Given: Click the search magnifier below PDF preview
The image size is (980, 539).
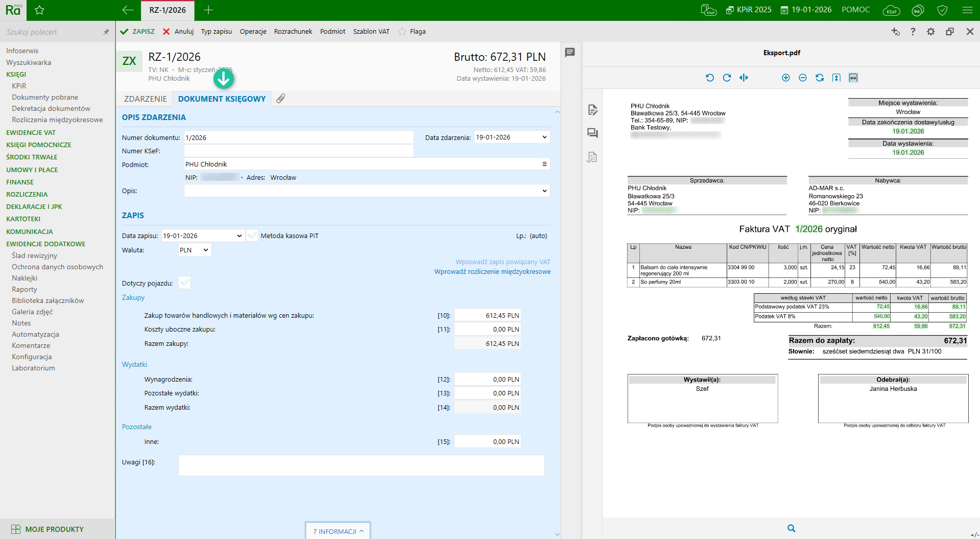Looking at the screenshot, I should click(791, 528).
